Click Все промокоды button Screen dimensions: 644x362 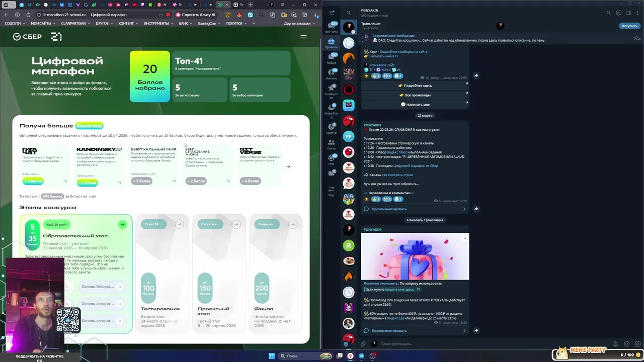click(x=415, y=95)
